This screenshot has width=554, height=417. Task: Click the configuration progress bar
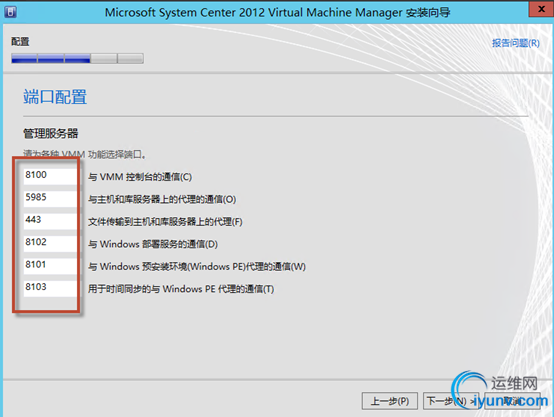tap(77, 58)
